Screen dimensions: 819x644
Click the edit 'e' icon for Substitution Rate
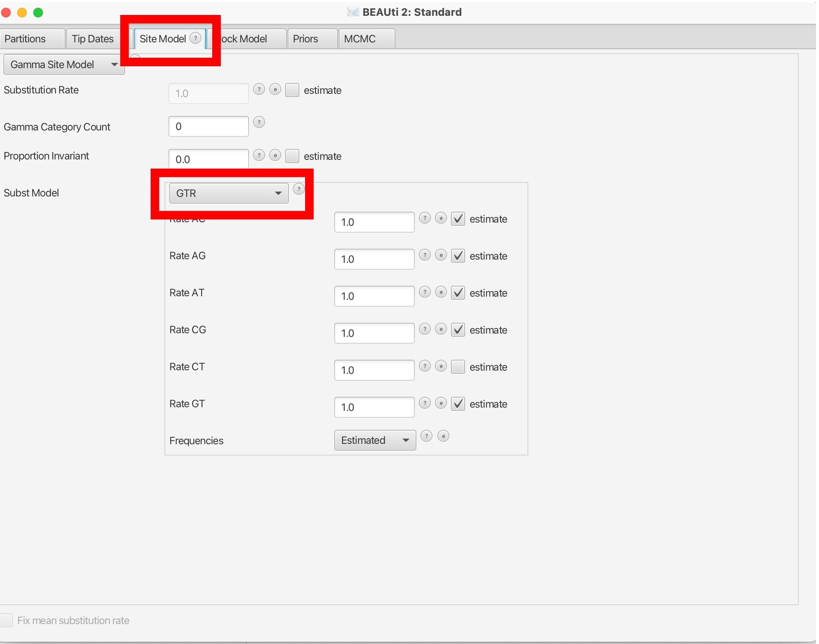(275, 89)
